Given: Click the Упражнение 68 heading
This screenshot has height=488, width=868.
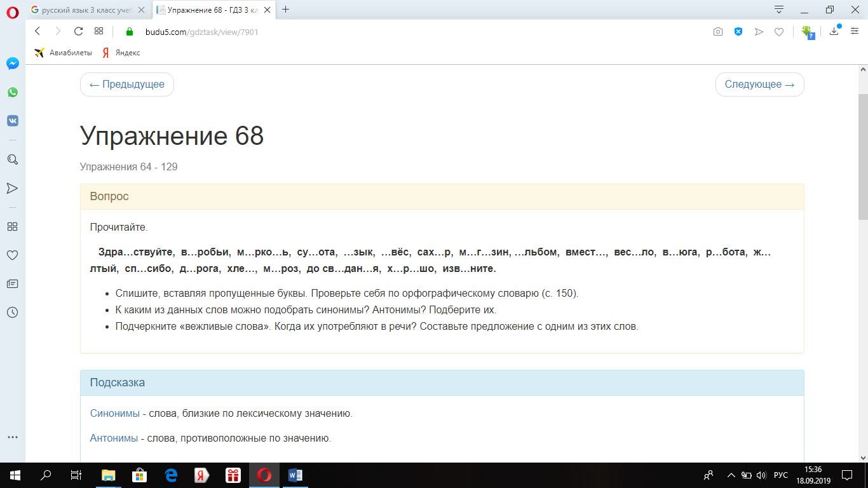Looking at the screenshot, I should (x=172, y=136).
